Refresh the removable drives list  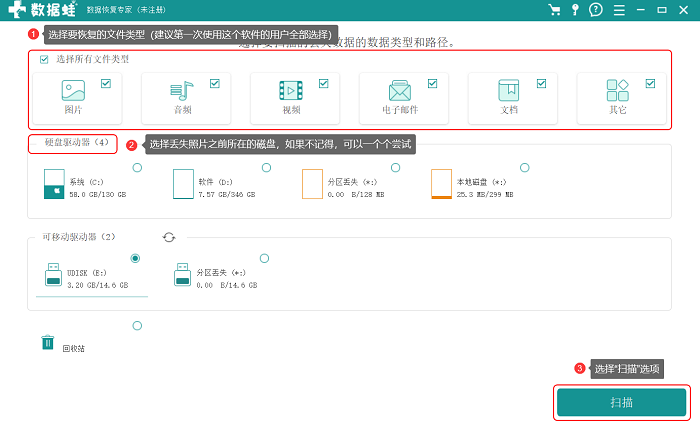169,237
